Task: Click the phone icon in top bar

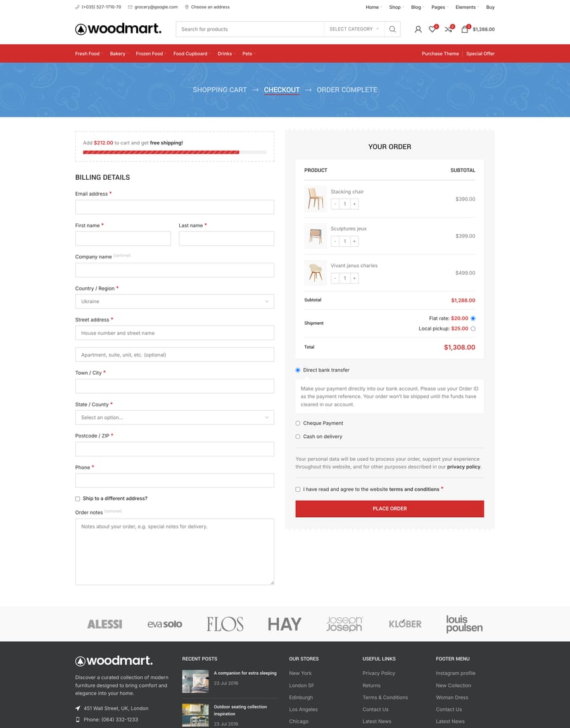Action: (x=77, y=7)
